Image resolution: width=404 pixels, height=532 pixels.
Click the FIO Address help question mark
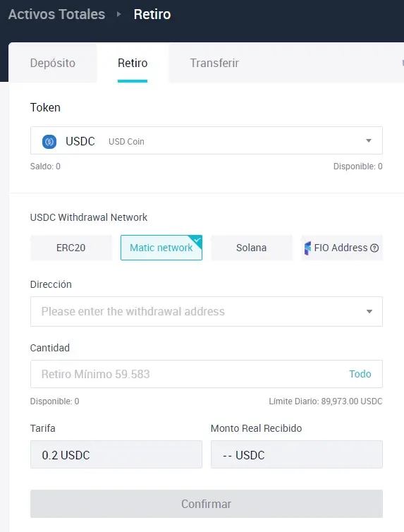click(x=374, y=248)
